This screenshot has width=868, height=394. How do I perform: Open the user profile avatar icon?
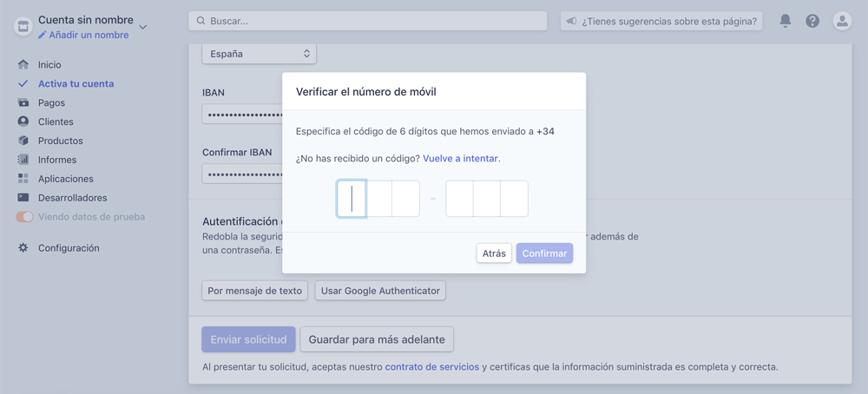tap(842, 21)
